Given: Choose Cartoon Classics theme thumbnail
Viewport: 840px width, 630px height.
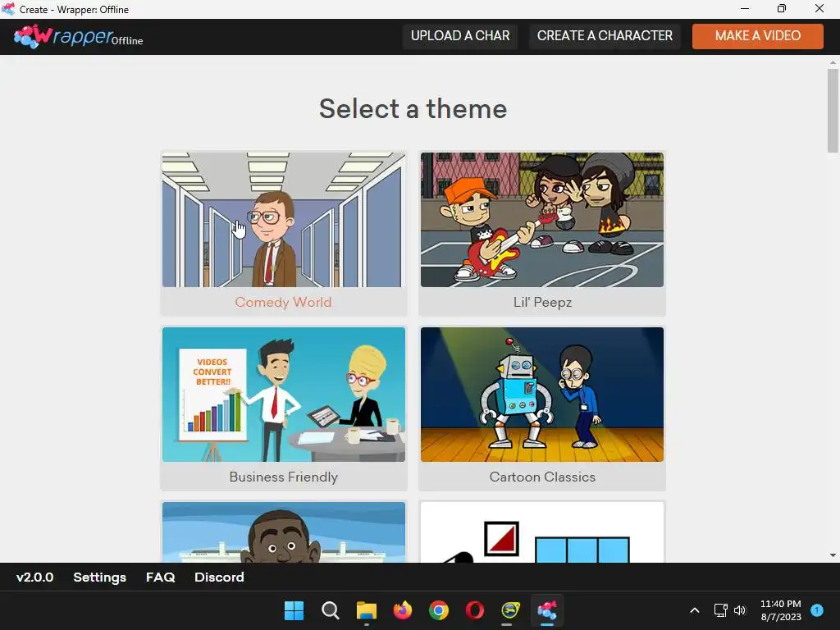Looking at the screenshot, I should click(542, 395).
